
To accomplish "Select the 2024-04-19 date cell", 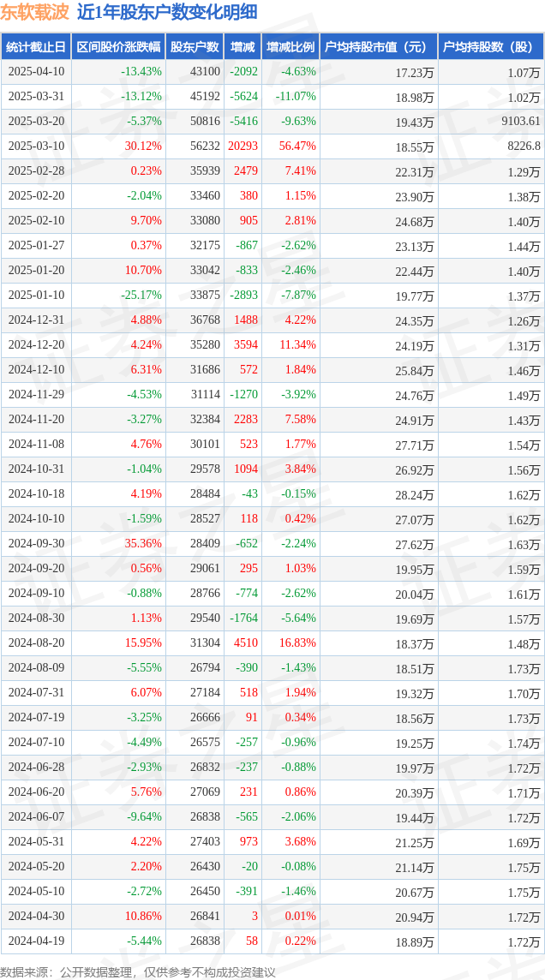I will click(36, 941).
